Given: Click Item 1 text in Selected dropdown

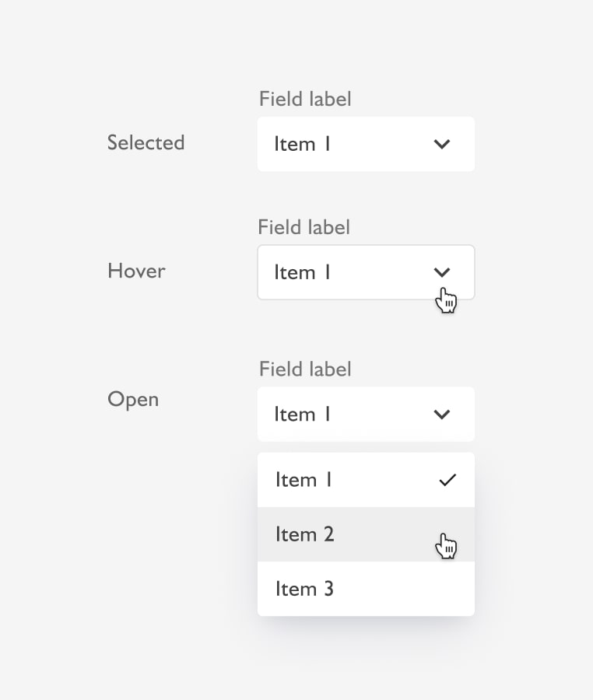Looking at the screenshot, I should tap(302, 144).
